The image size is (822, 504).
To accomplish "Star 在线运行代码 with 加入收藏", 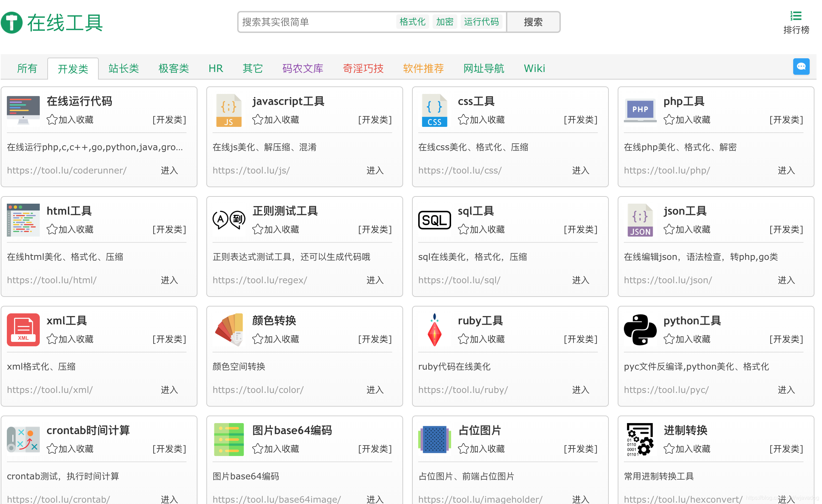I will (x=70, y=120).
